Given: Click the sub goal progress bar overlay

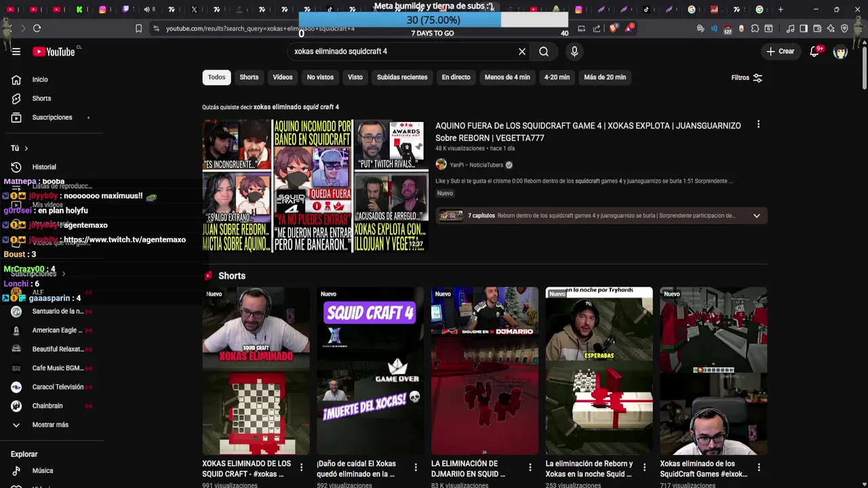Looking at the screenshot, I should [433, 20].
